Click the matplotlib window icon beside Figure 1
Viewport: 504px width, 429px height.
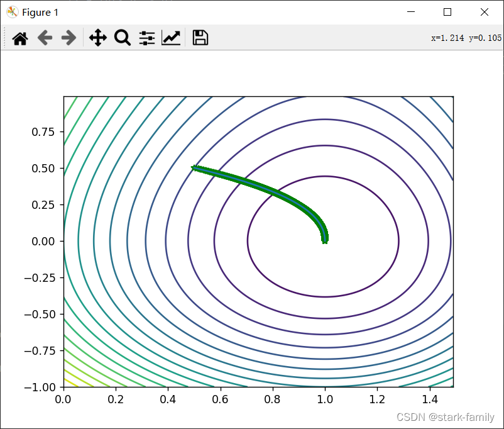pos(12,12)
